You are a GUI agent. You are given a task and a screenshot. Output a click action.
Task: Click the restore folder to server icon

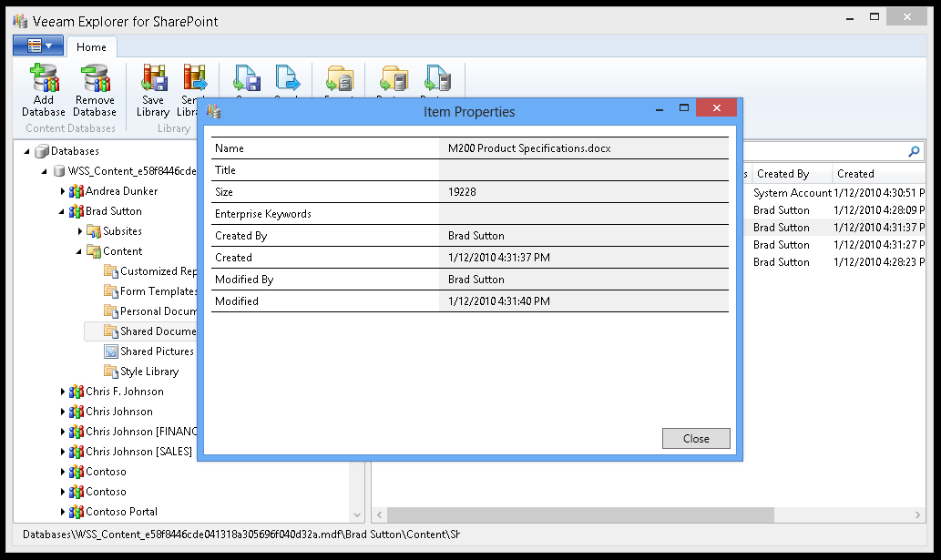point(394,78)
